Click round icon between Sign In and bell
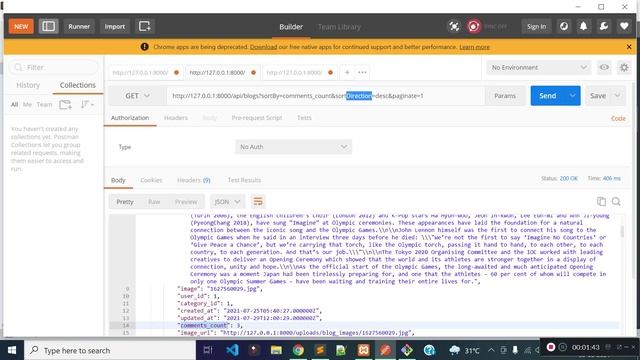The image size is (640, 360). point(564,27)
